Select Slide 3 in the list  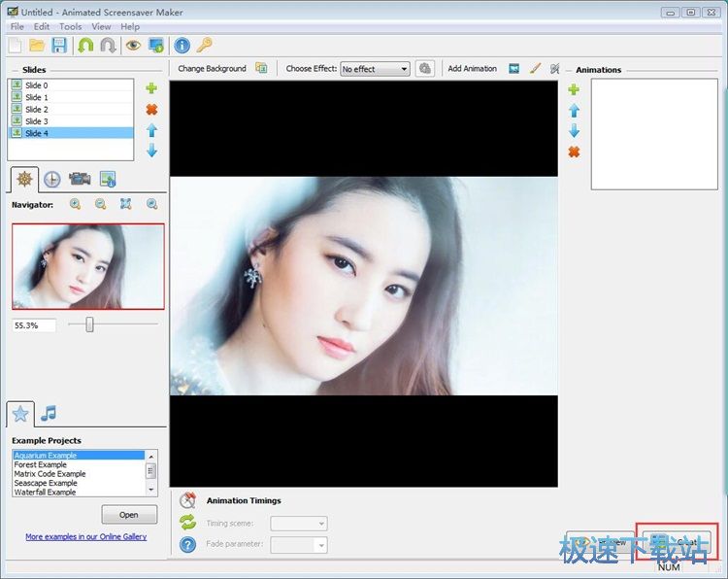point(71,121)
